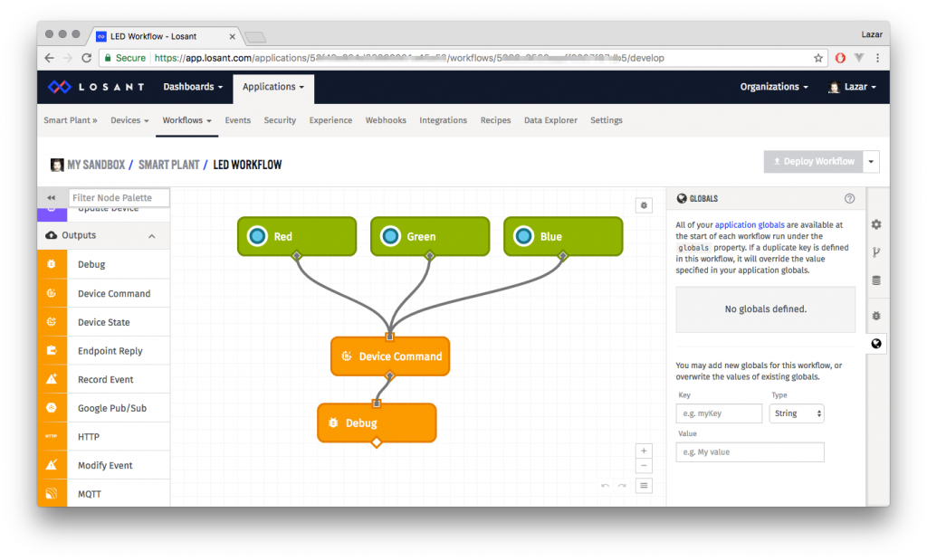This screenshot has width=927, height=560.
Task: Click the Deploy Workflow button
Action: pos(812,161)
